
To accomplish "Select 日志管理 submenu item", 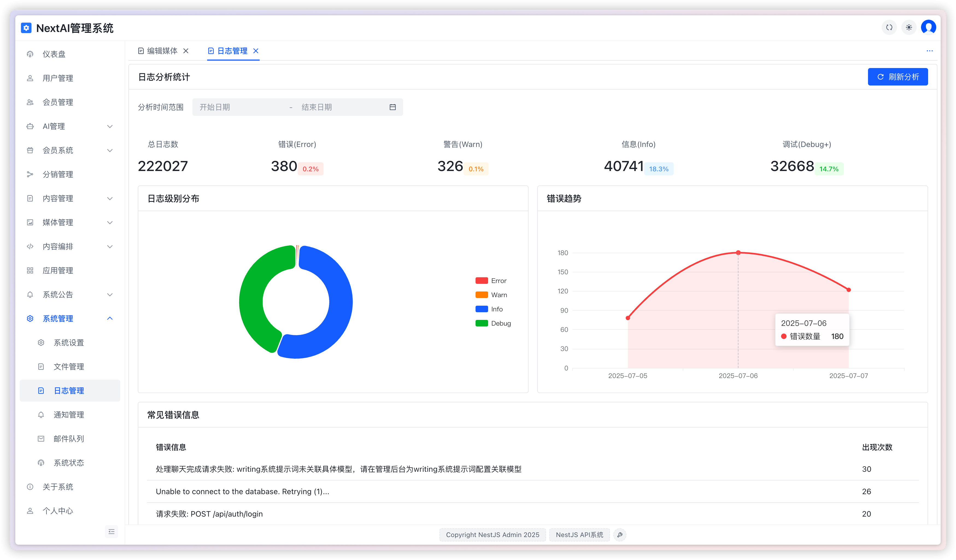I will pyautogui.click(x=70, y=391).
